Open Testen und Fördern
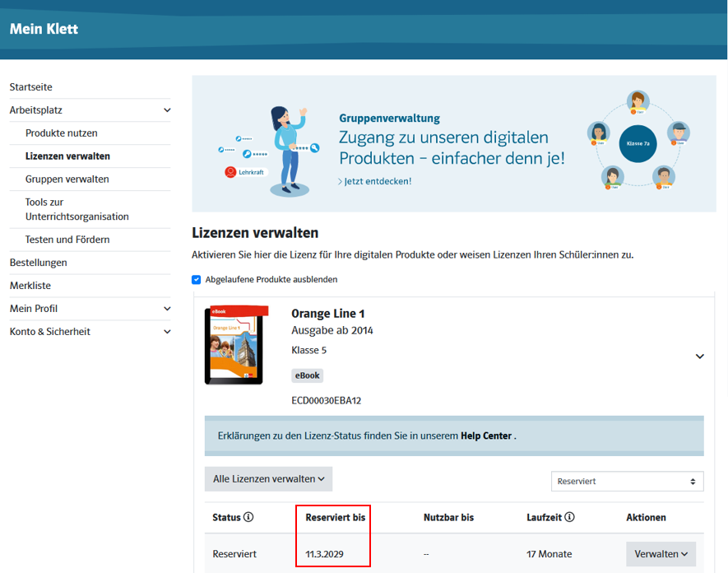 click(67, 240)
